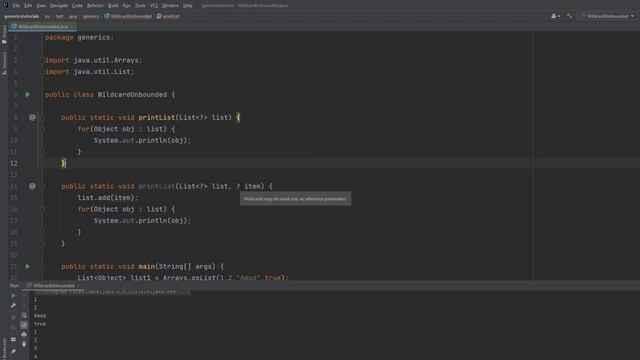This screenshot has height=360, width=640.
Task: Click line number 12 in gutter
Action: click(x=13, y=163)
